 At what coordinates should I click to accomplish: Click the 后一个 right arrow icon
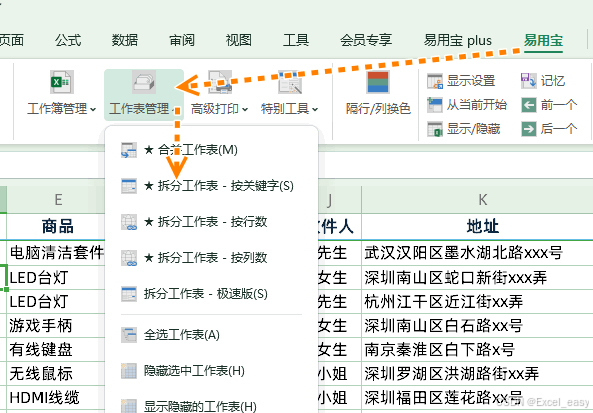tap(529, 129)
